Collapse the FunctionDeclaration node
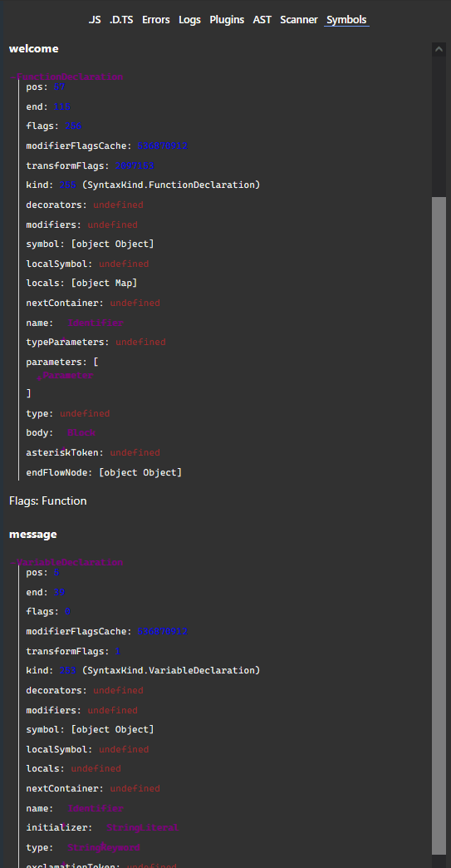Viewport: 451px width, 868px height. pos(66,77)
